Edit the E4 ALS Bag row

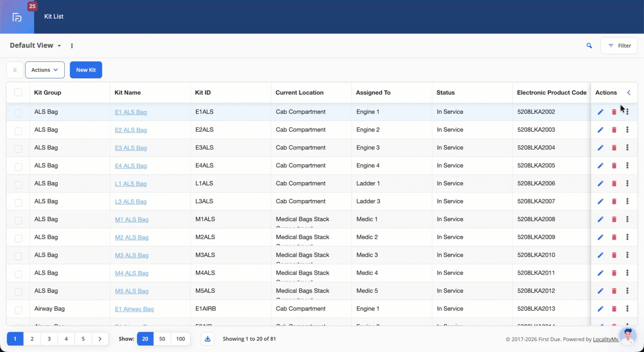[600, 166]
